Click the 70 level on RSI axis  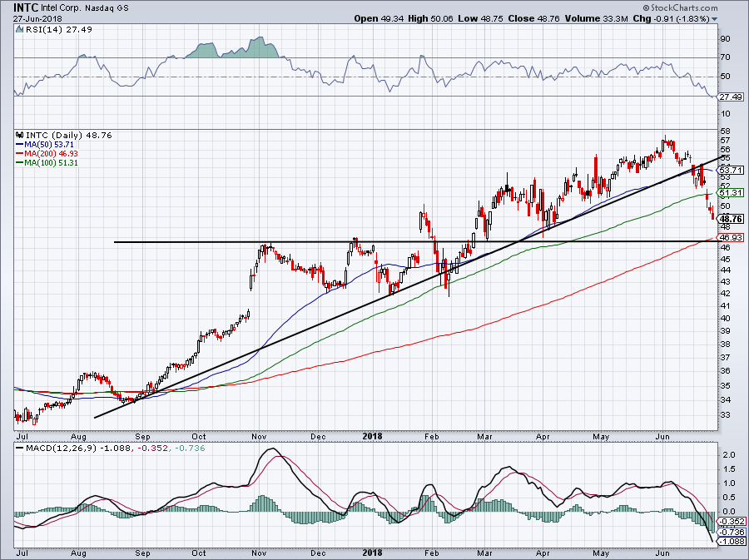(x=725, y=57)
